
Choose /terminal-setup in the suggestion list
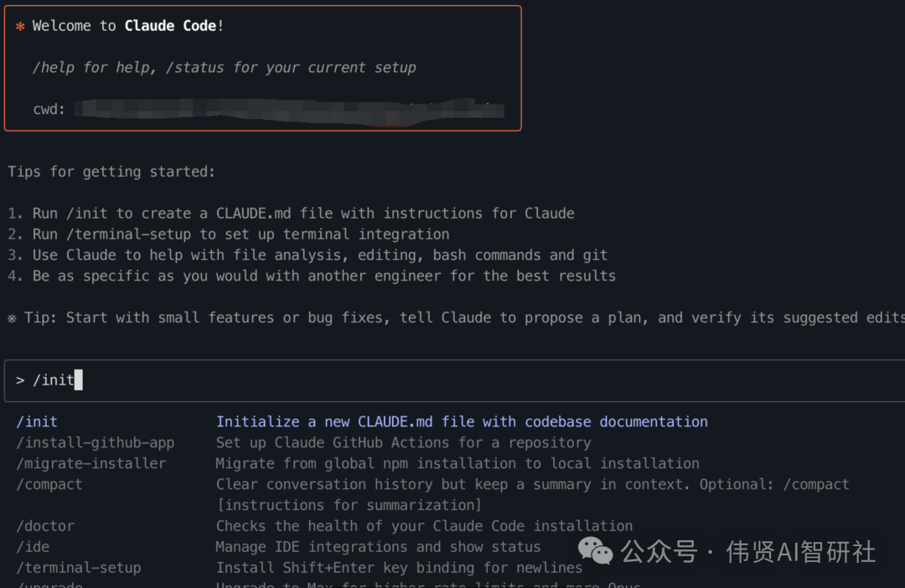coord(79,568)
